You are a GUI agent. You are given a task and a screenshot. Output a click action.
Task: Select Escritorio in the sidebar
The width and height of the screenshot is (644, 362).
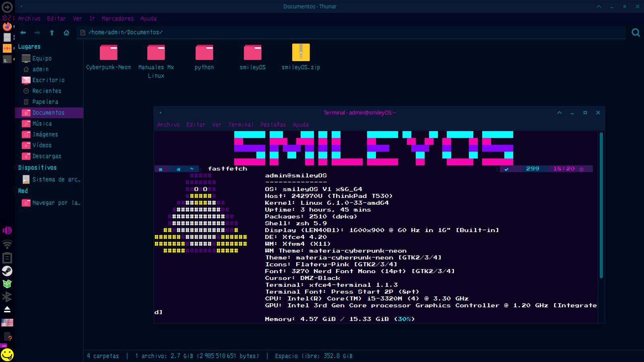click(x=49, y=80)
